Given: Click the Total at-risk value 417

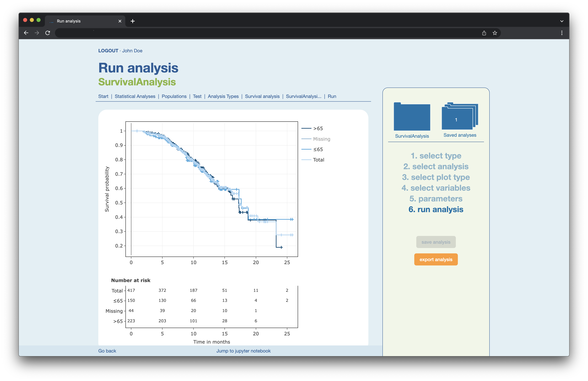Looking at the screenshot, I should tap(131, 290).
